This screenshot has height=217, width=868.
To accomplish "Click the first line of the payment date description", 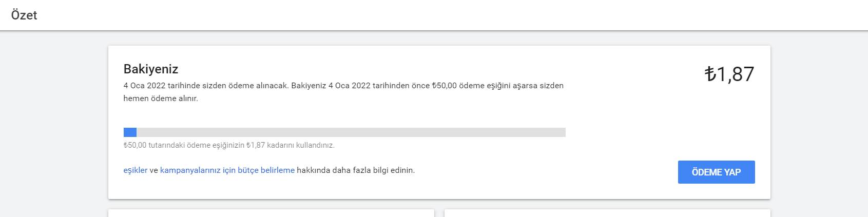I will 343,86.
